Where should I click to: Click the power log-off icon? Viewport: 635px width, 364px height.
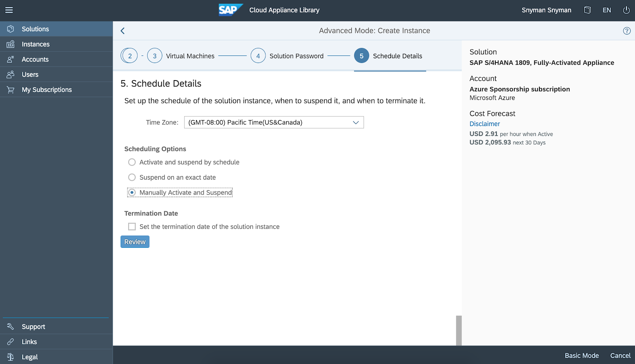tap(626, 10)
